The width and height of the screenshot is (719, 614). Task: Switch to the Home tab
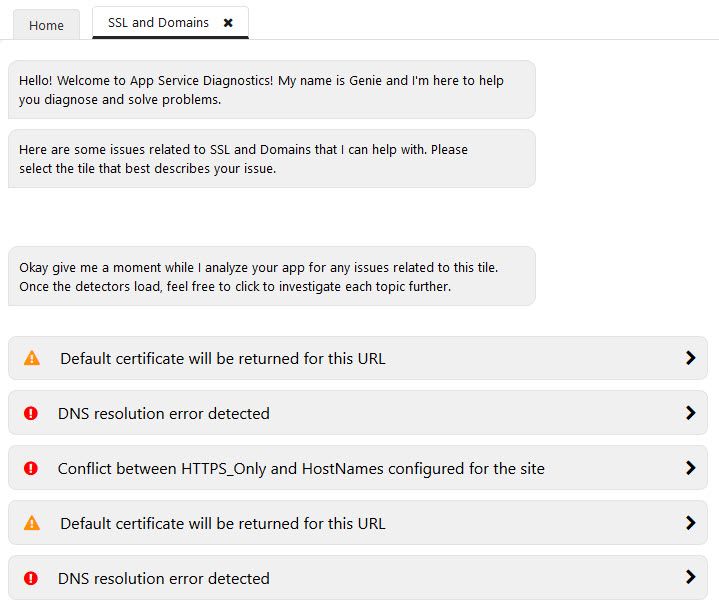(46, 25)
